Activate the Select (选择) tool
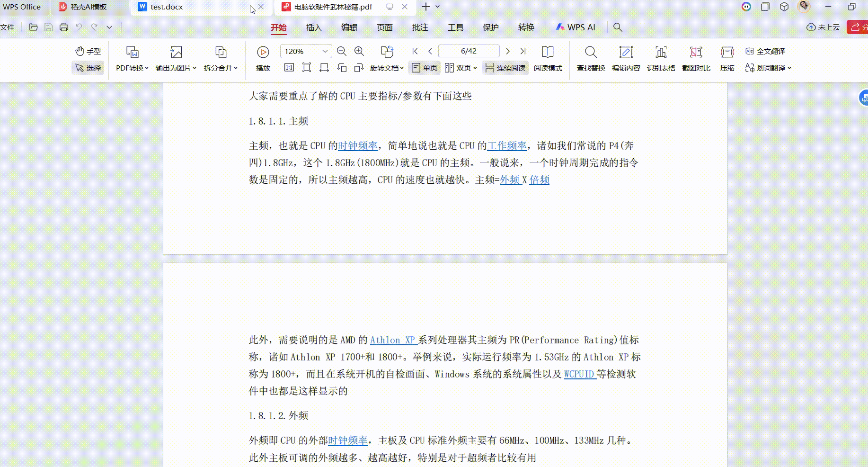This screenshot has height=467, width=868. click(x=88, y=68)
